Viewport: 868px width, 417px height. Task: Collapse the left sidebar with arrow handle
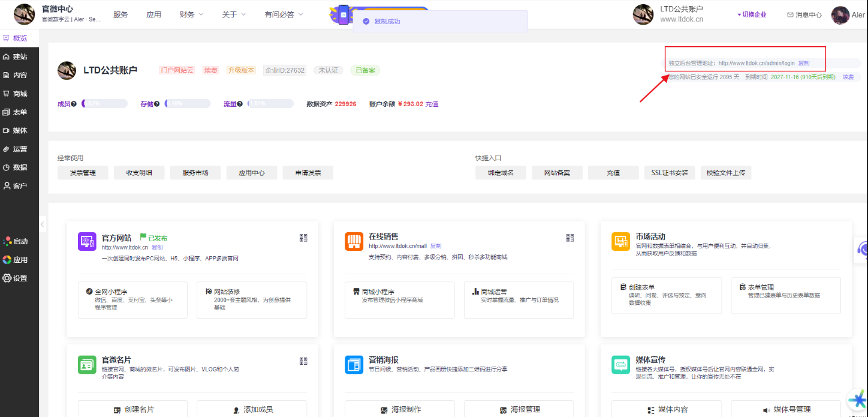point(43,224)
